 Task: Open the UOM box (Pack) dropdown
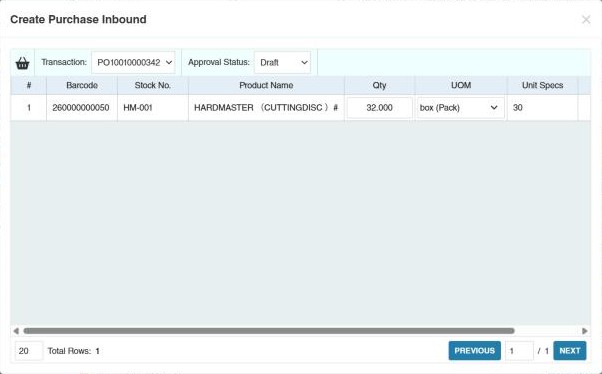pyautogui.click(x=461, y=108)
